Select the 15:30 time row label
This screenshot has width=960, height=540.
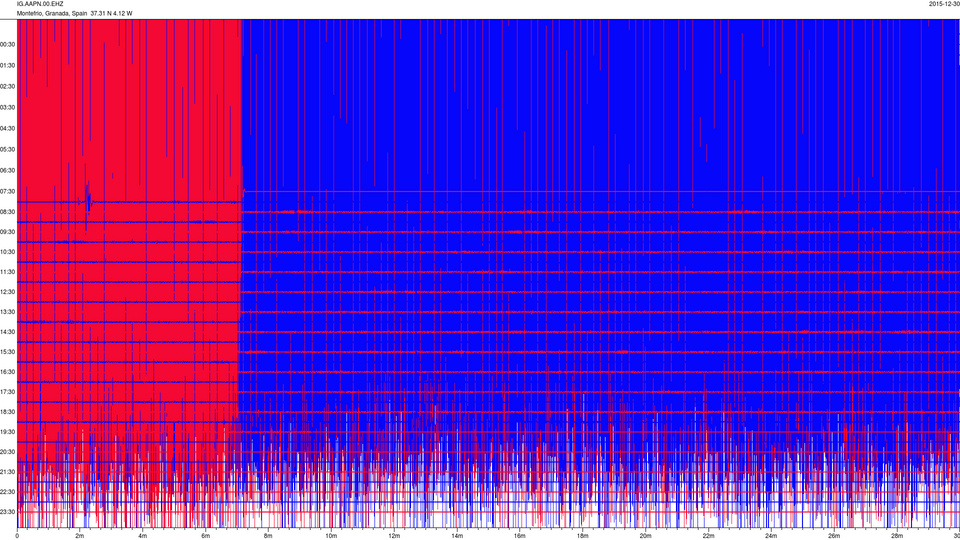click(x=7, y=352)
